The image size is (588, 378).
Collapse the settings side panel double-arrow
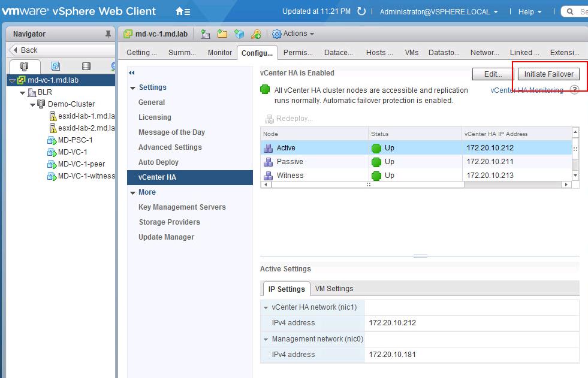pos(132,72)
